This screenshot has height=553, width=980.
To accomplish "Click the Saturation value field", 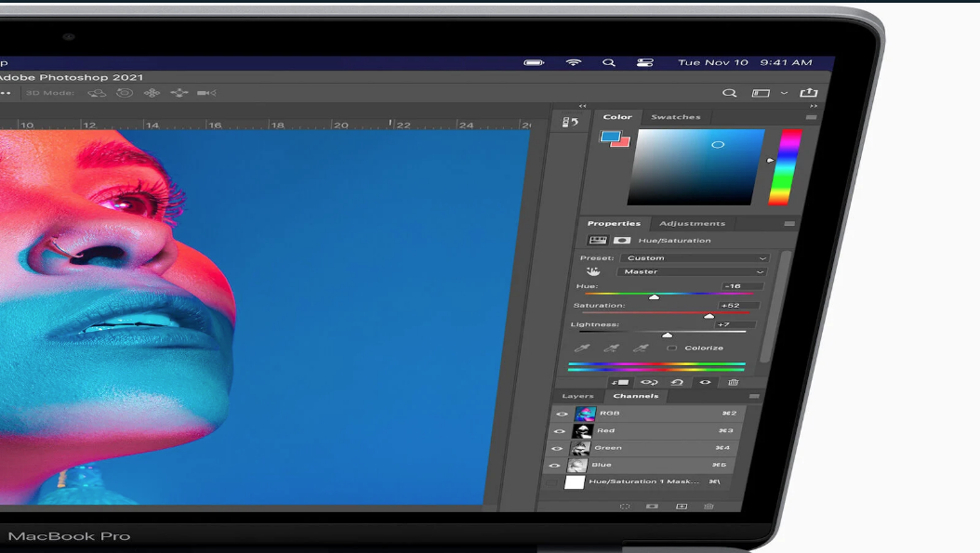I will pyautogui.click(x=739, y=306).
